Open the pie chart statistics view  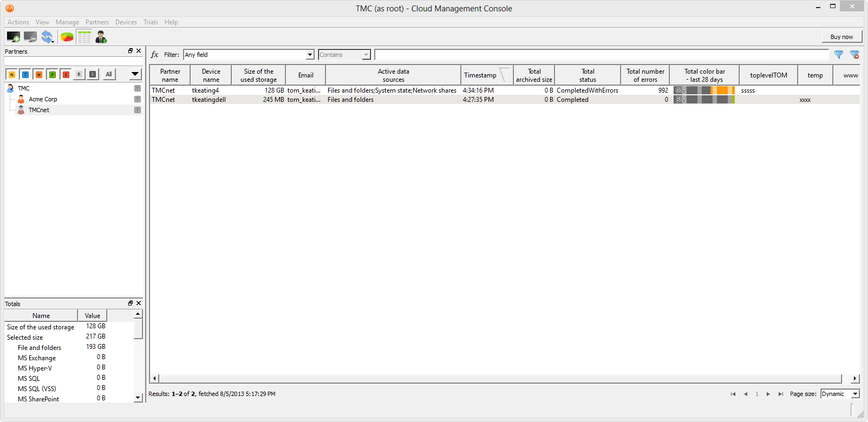click(67, 37)
